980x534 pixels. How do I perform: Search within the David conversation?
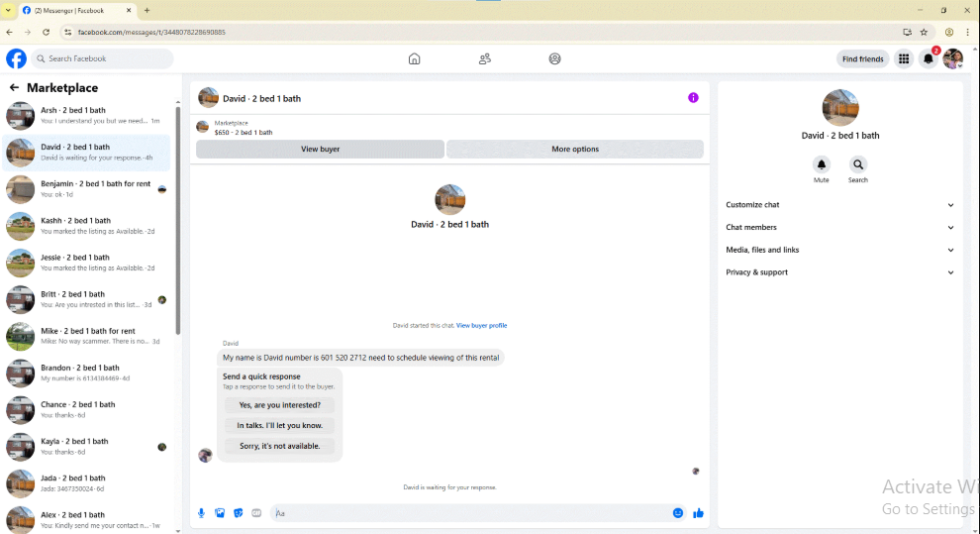click(857, 164)
